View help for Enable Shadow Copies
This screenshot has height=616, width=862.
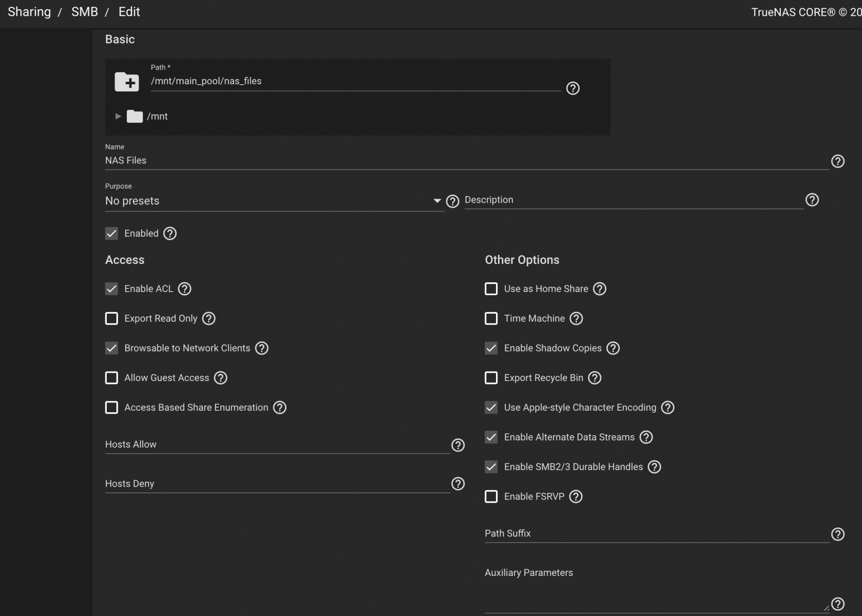point(612,349)
